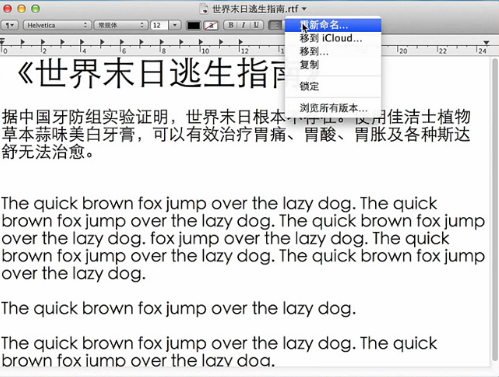Click the font size field showing 12

(x=159, y=25)
